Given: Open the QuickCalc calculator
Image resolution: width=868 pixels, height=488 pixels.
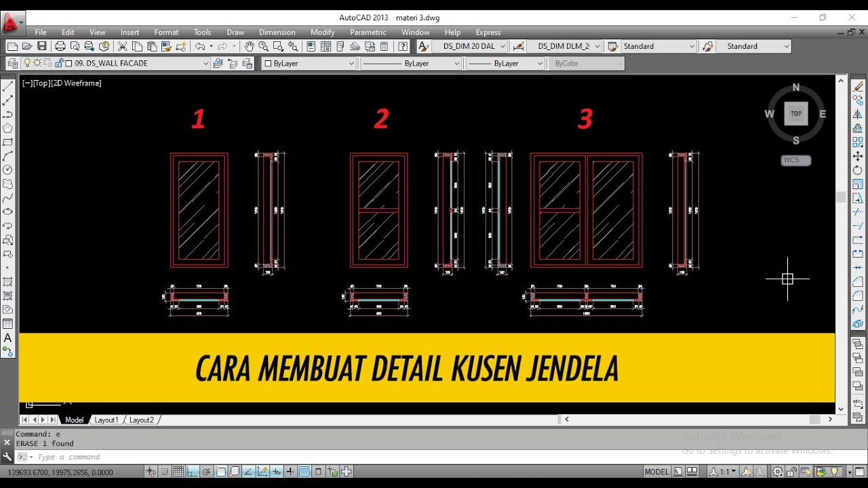Looking at the screenshot, I should click(384, 46).
